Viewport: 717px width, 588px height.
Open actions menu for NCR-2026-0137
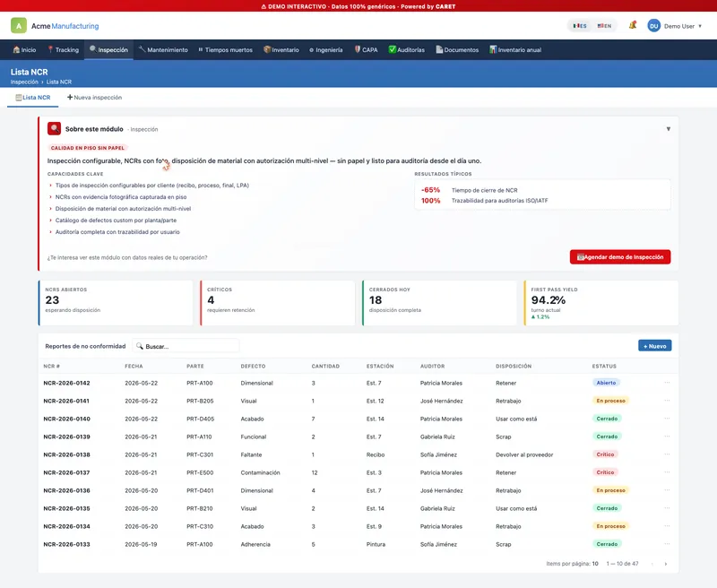point(667,471)
